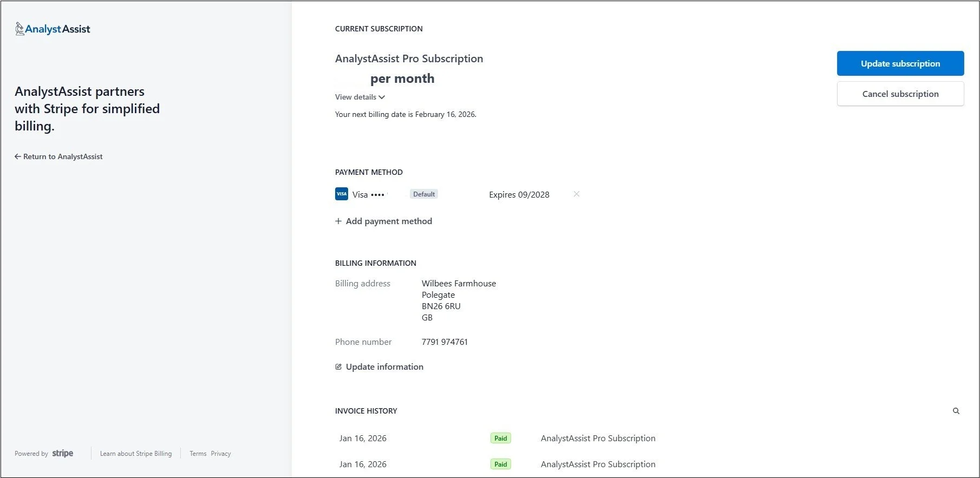Click second Jan 16, 2026 invoice date

pyautogui.click(x=363, y=464)
